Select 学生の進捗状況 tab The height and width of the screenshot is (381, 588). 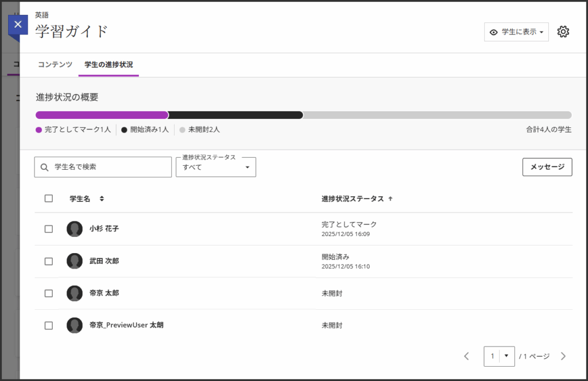coord(109,65)
